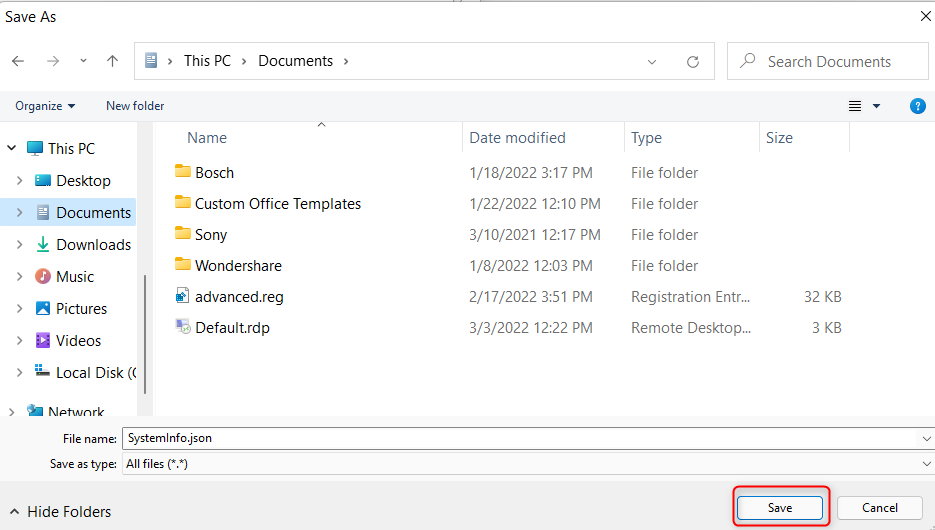This screenshot has height=530, width=935.
Task: Click the change view layout icon
Action: pyautogui.click(x=855, y=106)
